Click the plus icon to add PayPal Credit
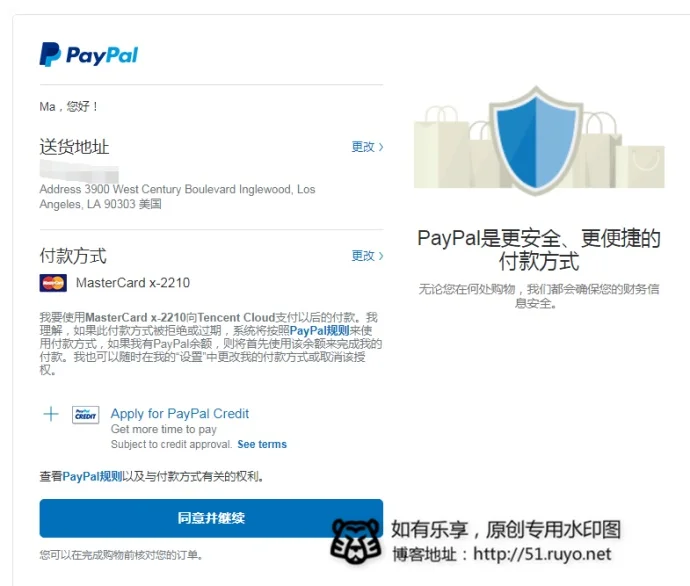 click(51, 414)
